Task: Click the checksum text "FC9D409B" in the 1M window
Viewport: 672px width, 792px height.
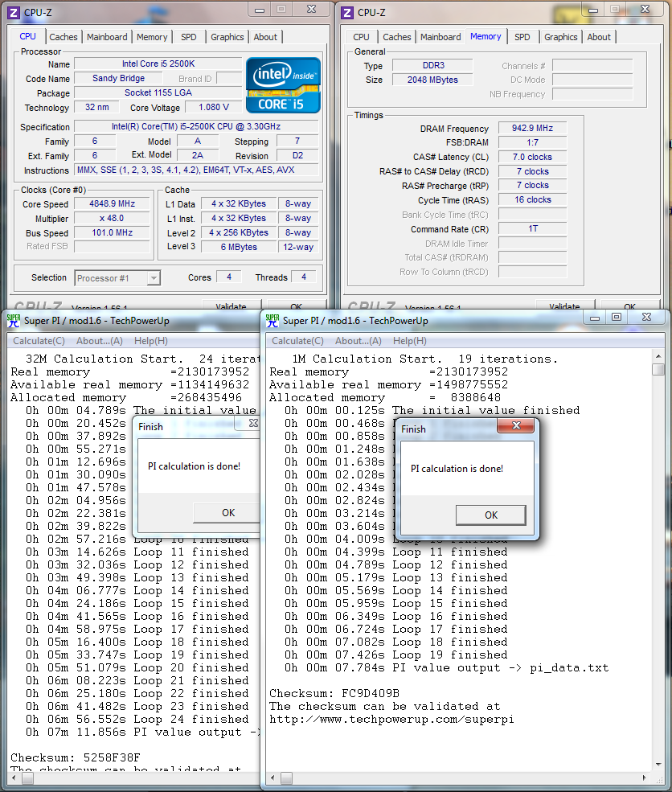Action: (371, 693)
